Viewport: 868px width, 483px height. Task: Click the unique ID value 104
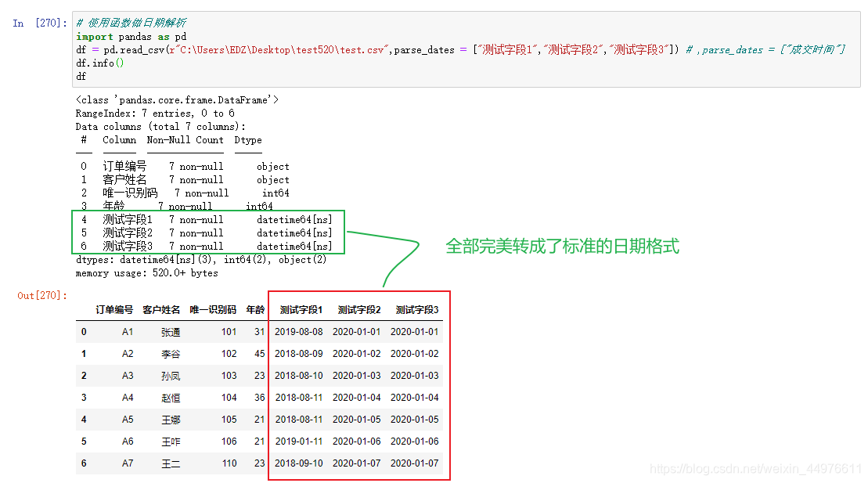[x=229, y=397]
